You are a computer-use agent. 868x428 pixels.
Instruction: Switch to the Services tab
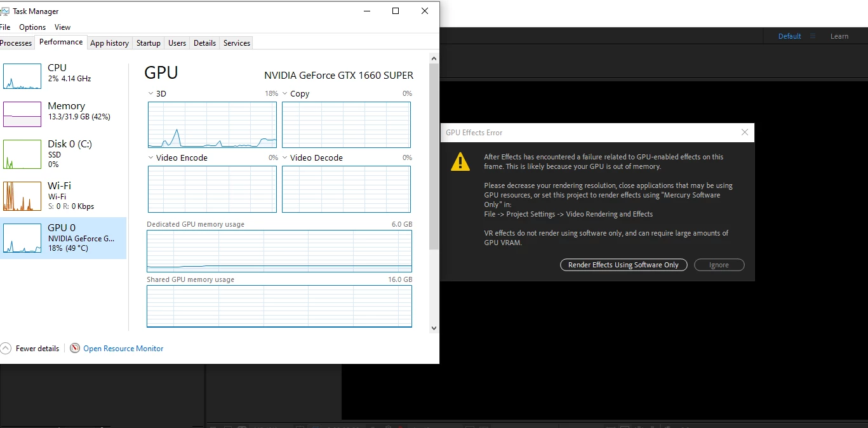coord(237,43)
